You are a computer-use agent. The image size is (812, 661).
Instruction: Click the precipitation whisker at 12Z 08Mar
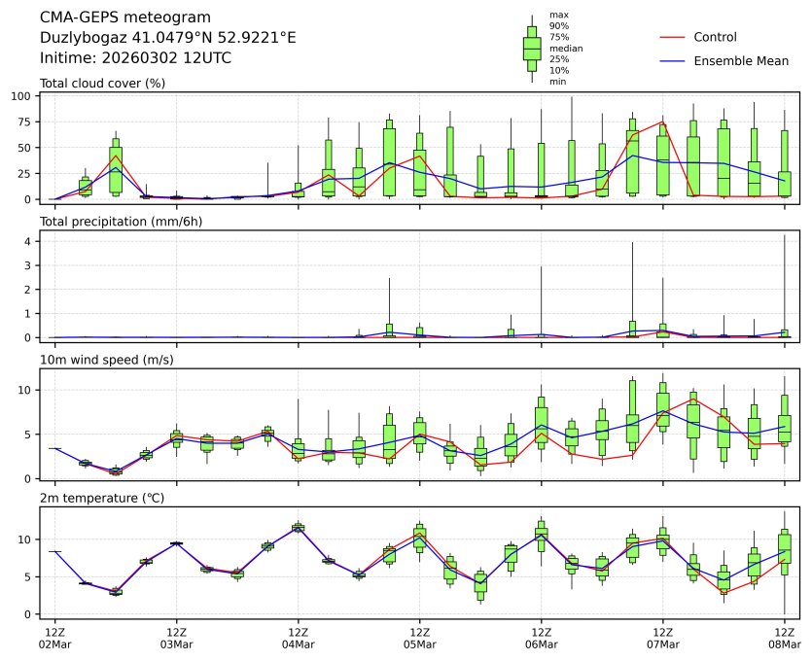tap(784, 282)
